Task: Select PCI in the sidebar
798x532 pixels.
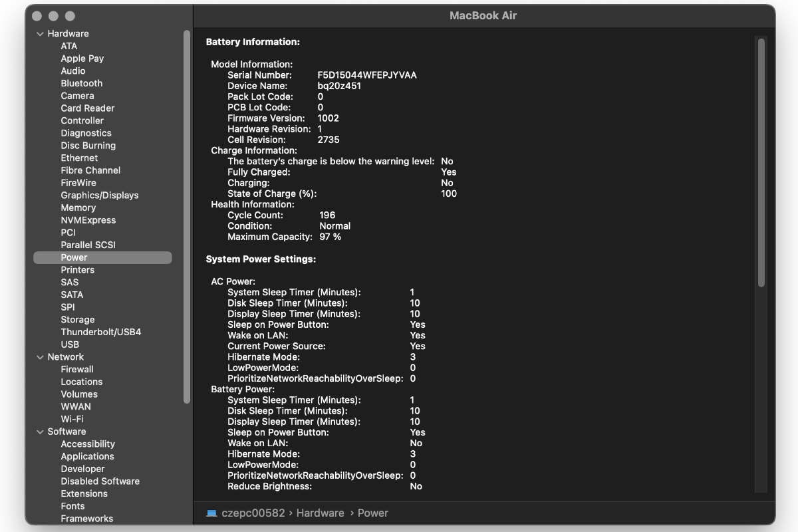Action: 68,233
